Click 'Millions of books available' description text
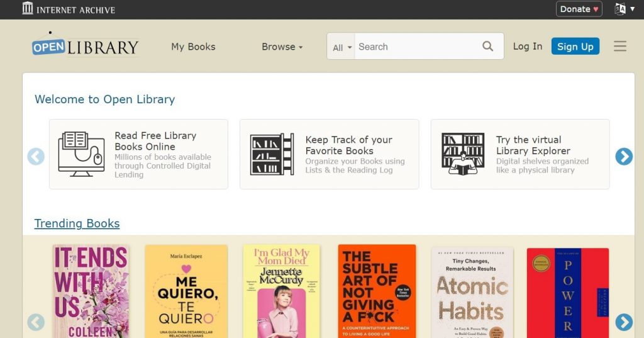Viewport: 644px width, 338px height. [x=163, y=166]
